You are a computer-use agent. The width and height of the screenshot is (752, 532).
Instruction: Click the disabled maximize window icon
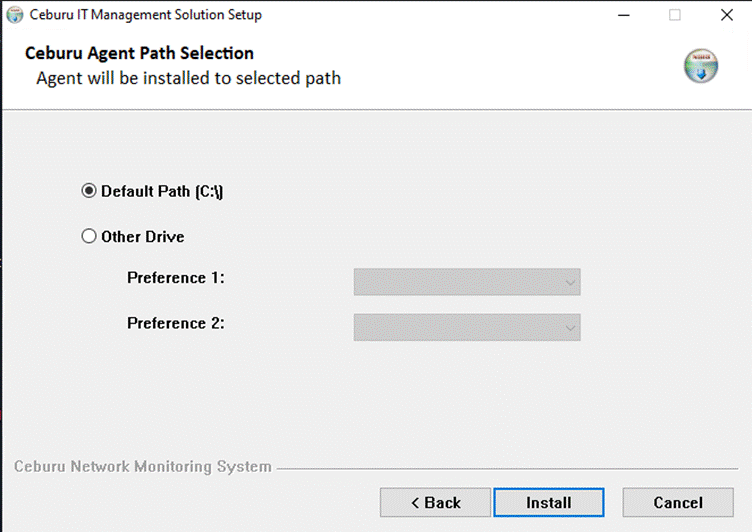[x=674, y=15]
